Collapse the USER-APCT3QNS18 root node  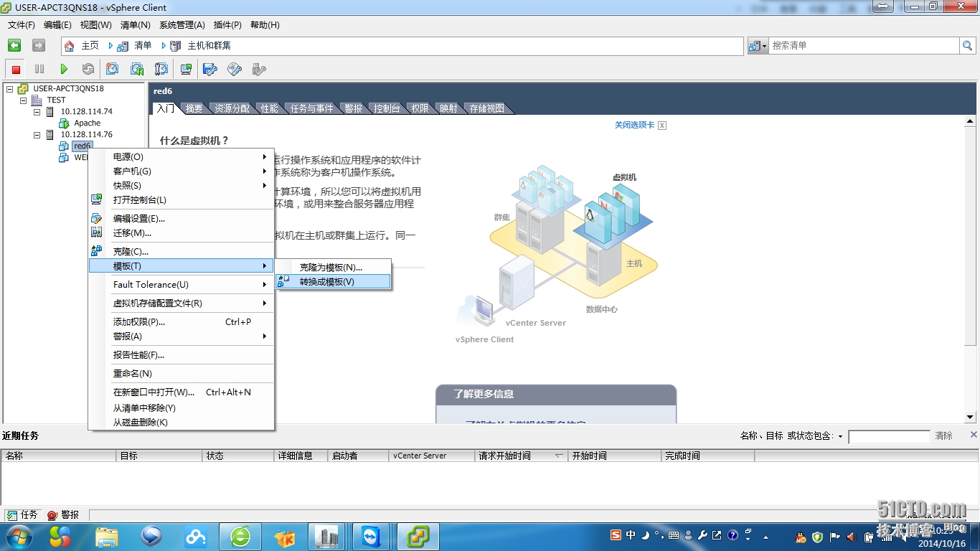(x=10, y=88)
